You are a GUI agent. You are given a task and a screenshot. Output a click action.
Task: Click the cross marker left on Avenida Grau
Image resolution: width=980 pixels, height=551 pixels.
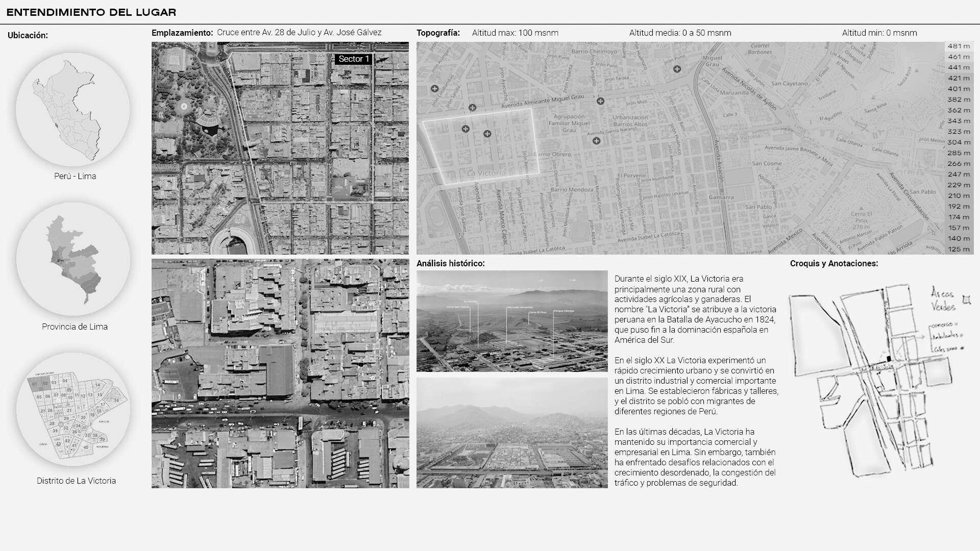pyautogui.click(x=472, y=108)
